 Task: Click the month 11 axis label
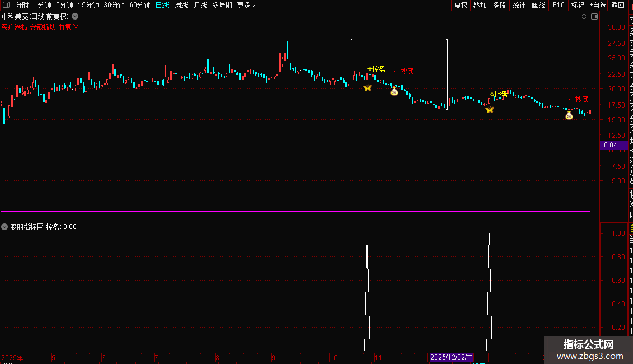378,357
